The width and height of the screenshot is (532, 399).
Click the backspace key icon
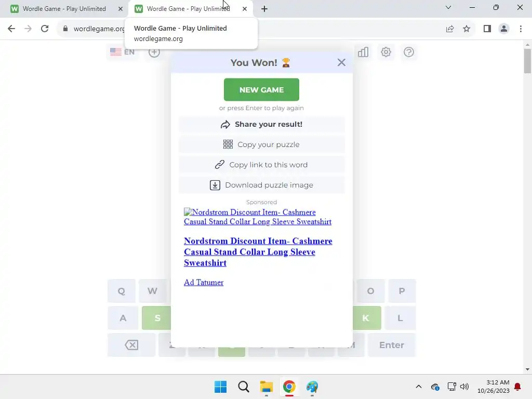[131, 345]
